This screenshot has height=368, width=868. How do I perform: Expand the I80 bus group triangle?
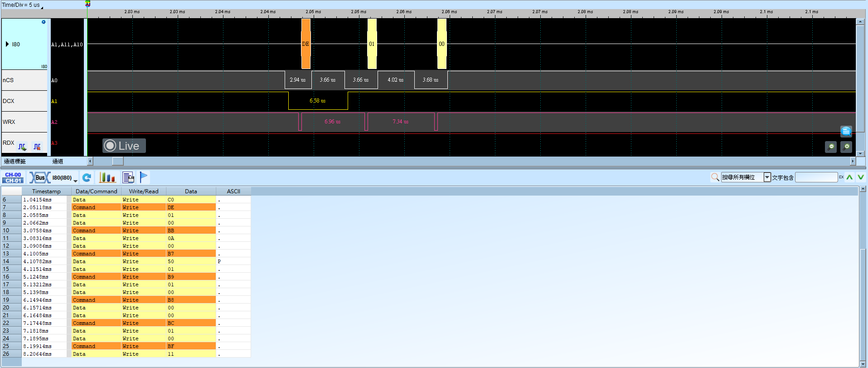click(x=7, y=44)
